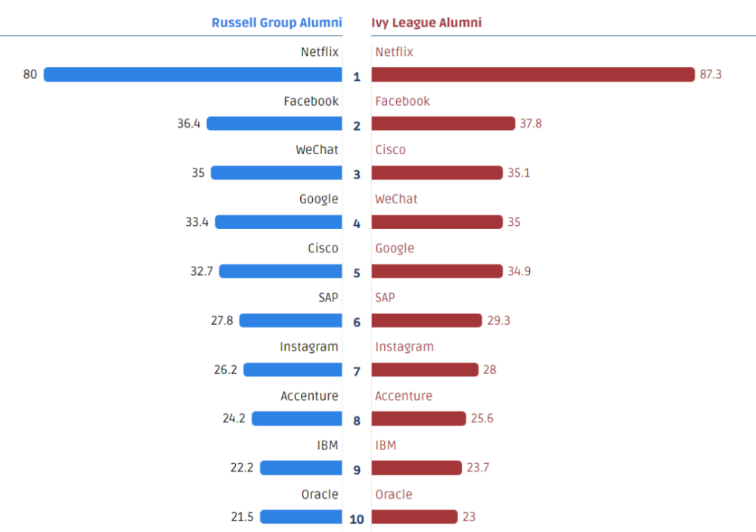
Task: Click the Ivy League Alumni header
Action: pos(426,23)
